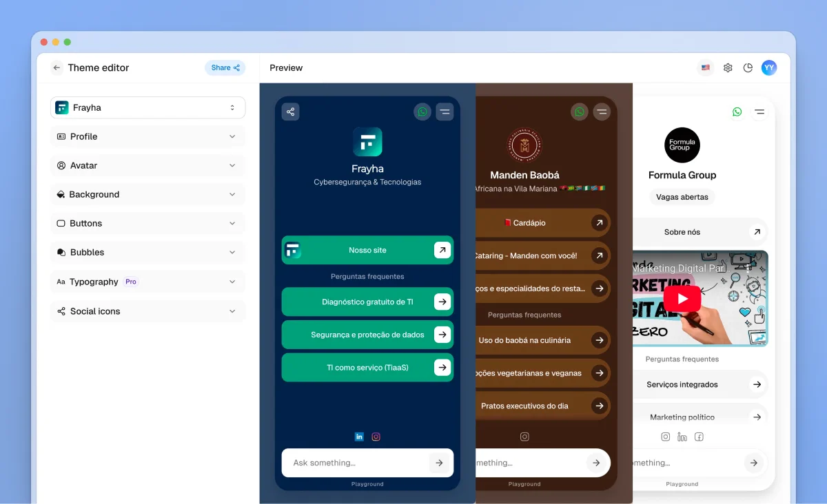Image resolution: width=827 pixels, height=504 pixels.
Task: Expand the Social icons section
Action: click(x=147, y=311)
